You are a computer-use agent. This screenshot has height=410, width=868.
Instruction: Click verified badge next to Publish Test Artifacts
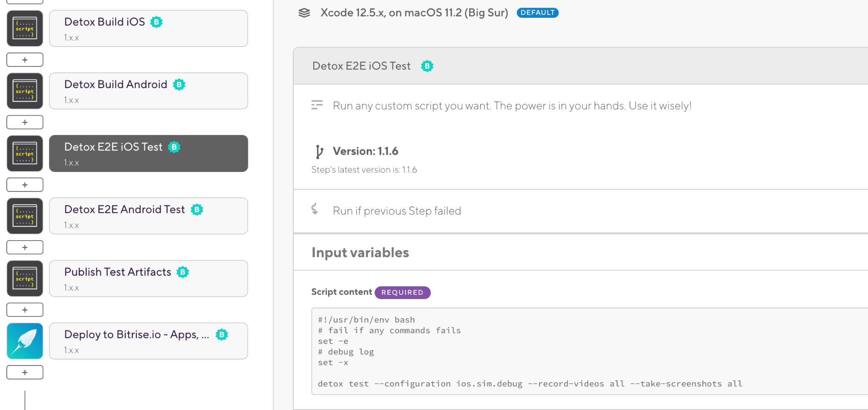183,272
